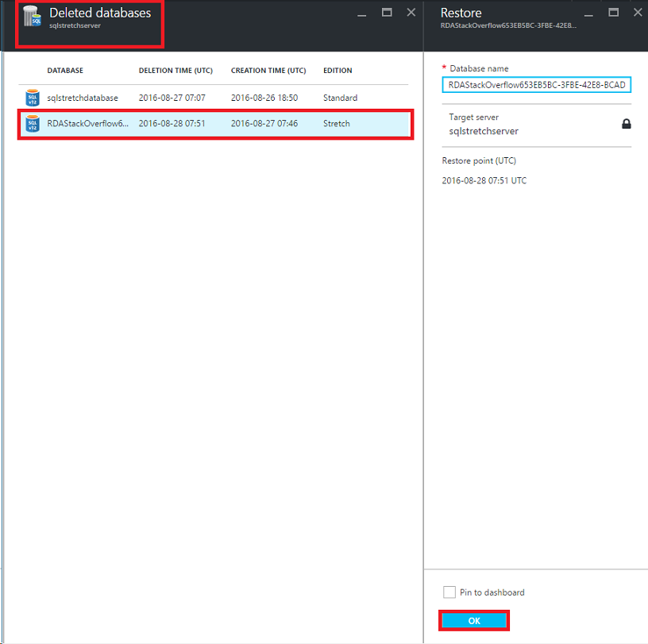
Task: Minimize the Restore blade
Action: coord(588,15)
